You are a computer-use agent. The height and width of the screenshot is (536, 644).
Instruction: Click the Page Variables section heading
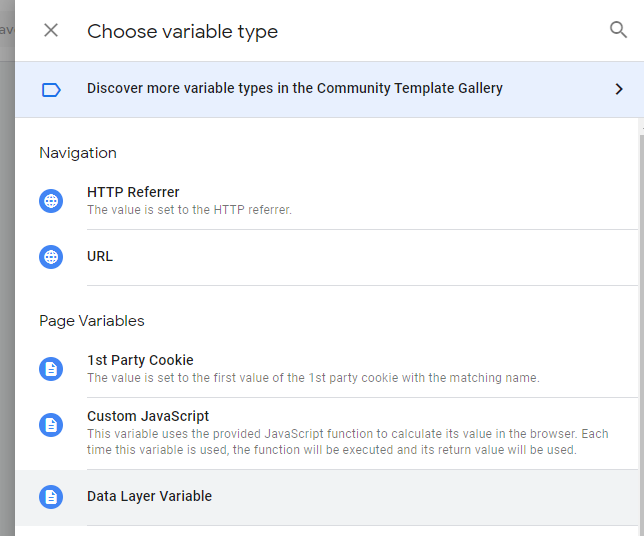[x=92, y=321]
